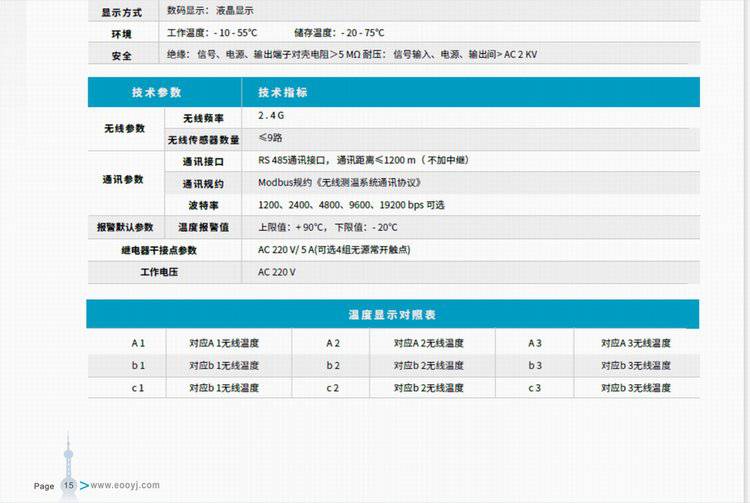Click the 通讯接口 cell

(203, 162)
